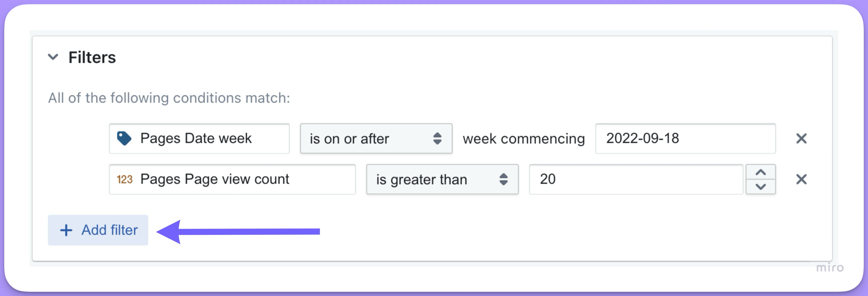Click the miro watermark logo
868x296 pixels.
coord(830,268)
